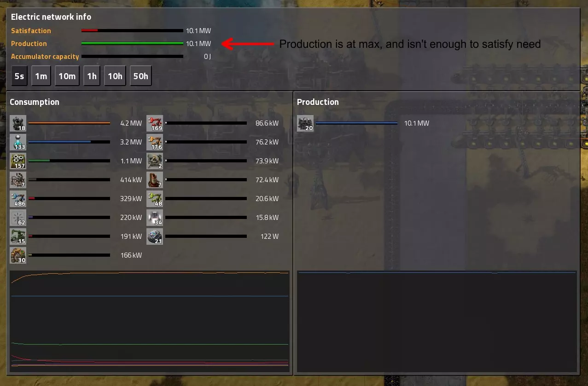Screen dimensions: 588x386
Task: Select the green inserter icon showing 48
Action: tap(155, 199)
